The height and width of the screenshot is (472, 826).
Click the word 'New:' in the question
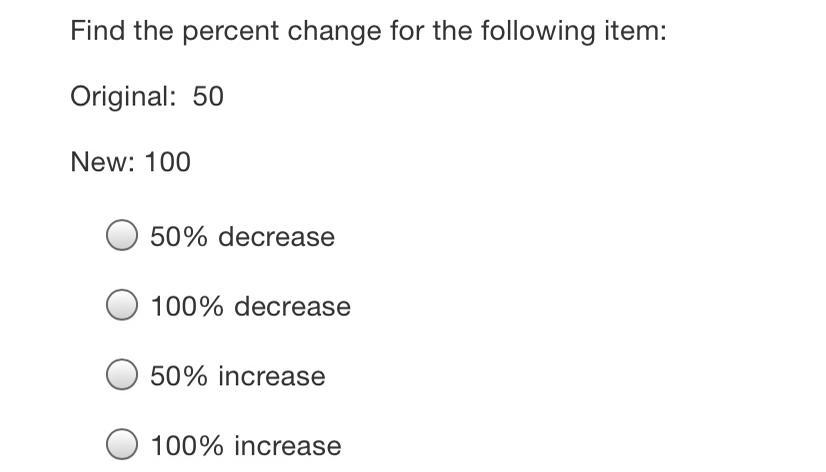[x=103, y=162]
